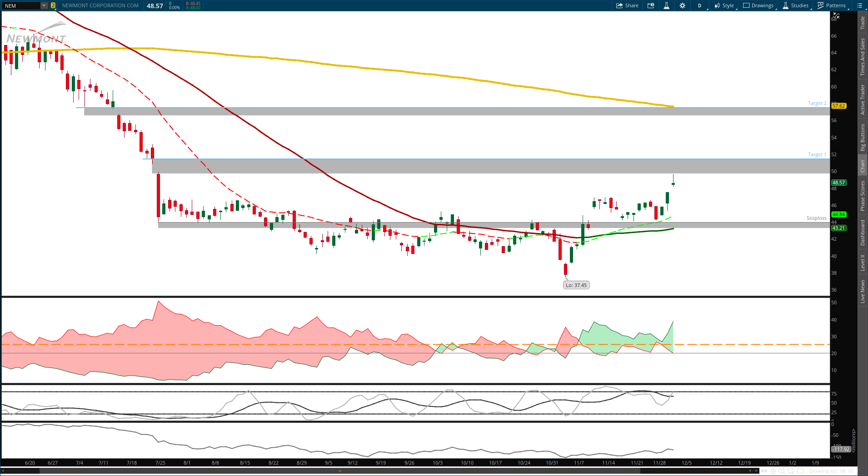Image resolution: width=868 pixels, height=476 pixels.
Task: Open chart settings gear icon
Action: 682,5
